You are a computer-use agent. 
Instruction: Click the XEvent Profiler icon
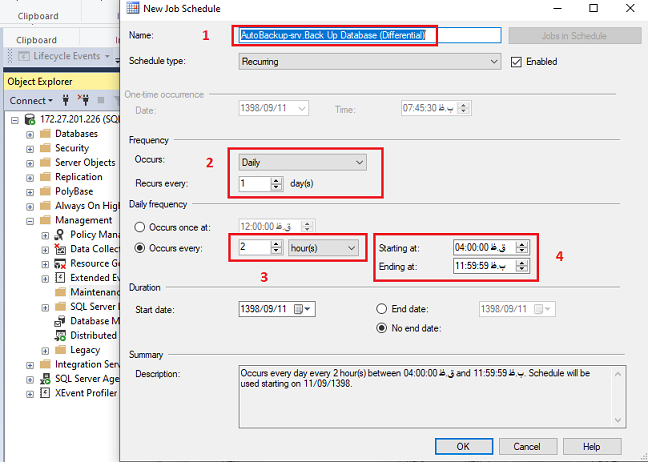(45, 394)
